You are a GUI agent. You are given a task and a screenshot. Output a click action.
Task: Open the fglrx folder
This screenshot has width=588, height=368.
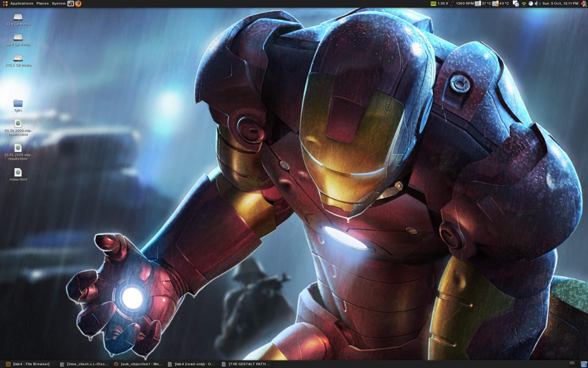[18, 104]
